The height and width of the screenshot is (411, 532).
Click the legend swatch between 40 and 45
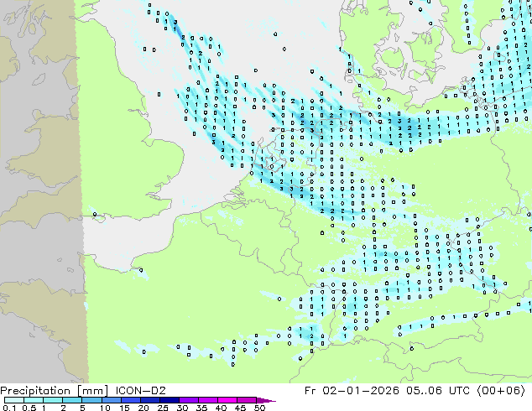click(227, 400)
